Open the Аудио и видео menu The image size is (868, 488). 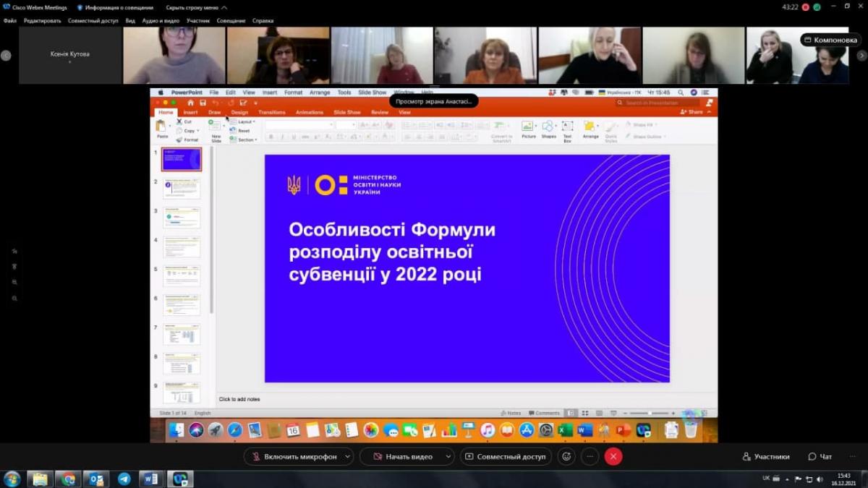click(x=161, y=21)
